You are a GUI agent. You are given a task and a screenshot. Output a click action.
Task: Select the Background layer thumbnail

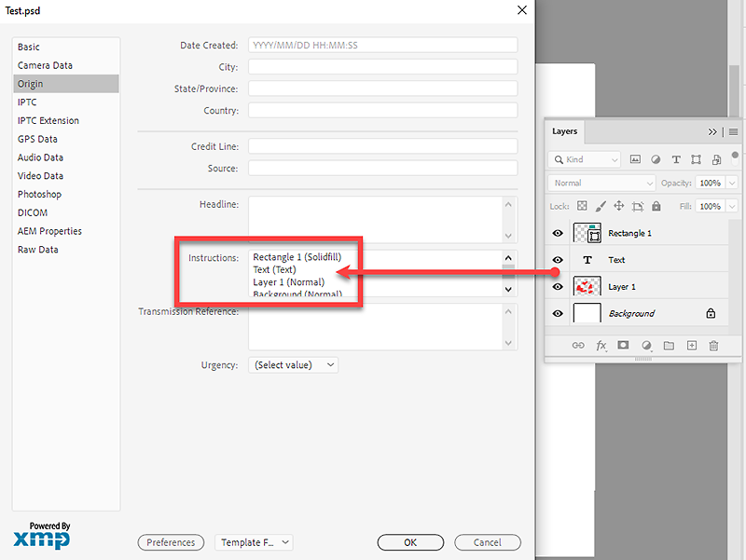pyautogui.click(x=587, y=313)
